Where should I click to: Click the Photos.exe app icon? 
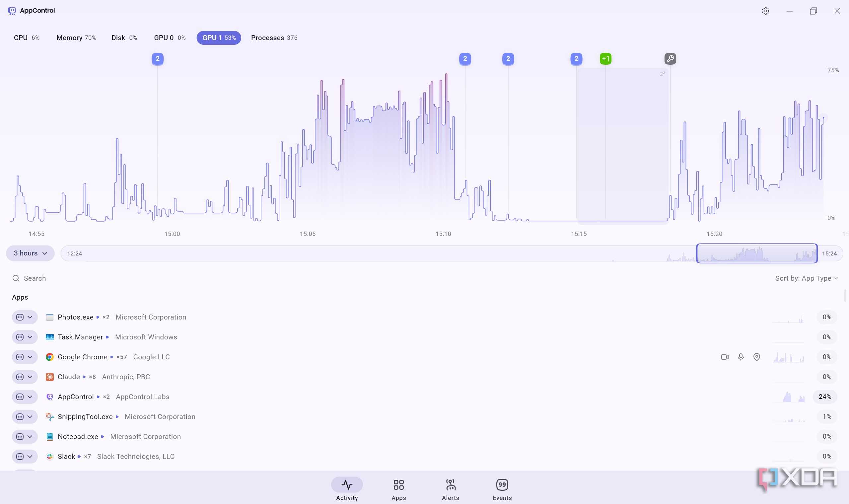tap(49, 317)
